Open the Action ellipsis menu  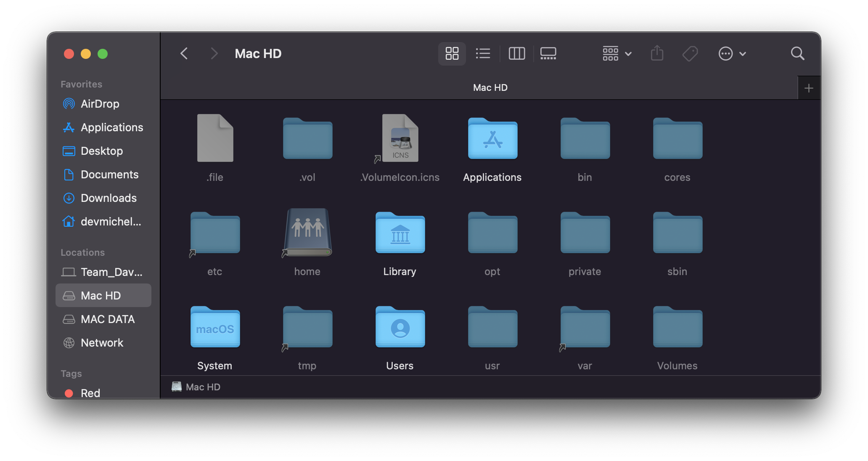point(732,53)
